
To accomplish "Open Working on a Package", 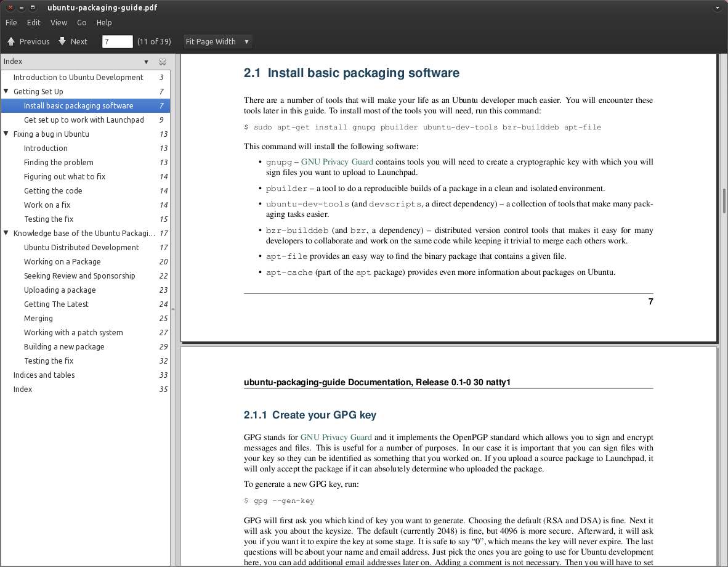I will 86,262.
